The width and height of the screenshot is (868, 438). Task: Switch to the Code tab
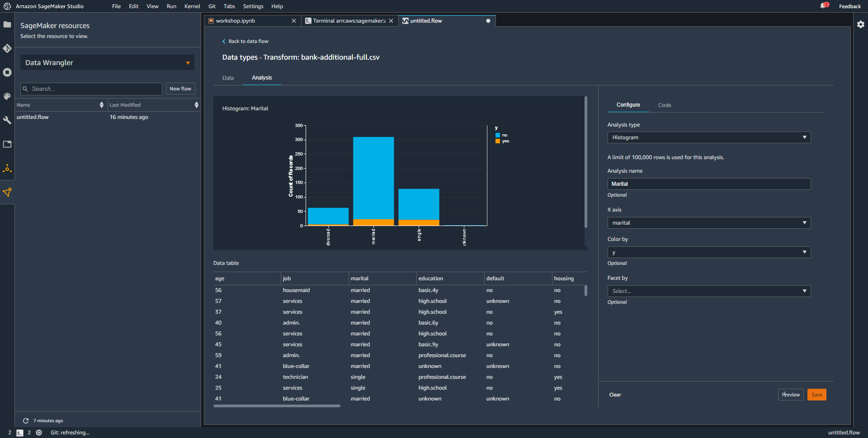click(x=665, y=105)
